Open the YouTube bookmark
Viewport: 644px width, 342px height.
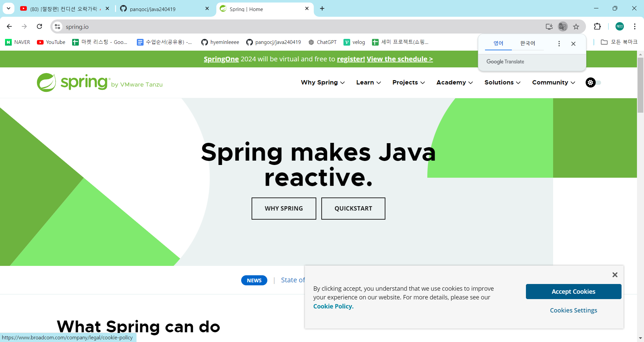[x=51, y=42]
